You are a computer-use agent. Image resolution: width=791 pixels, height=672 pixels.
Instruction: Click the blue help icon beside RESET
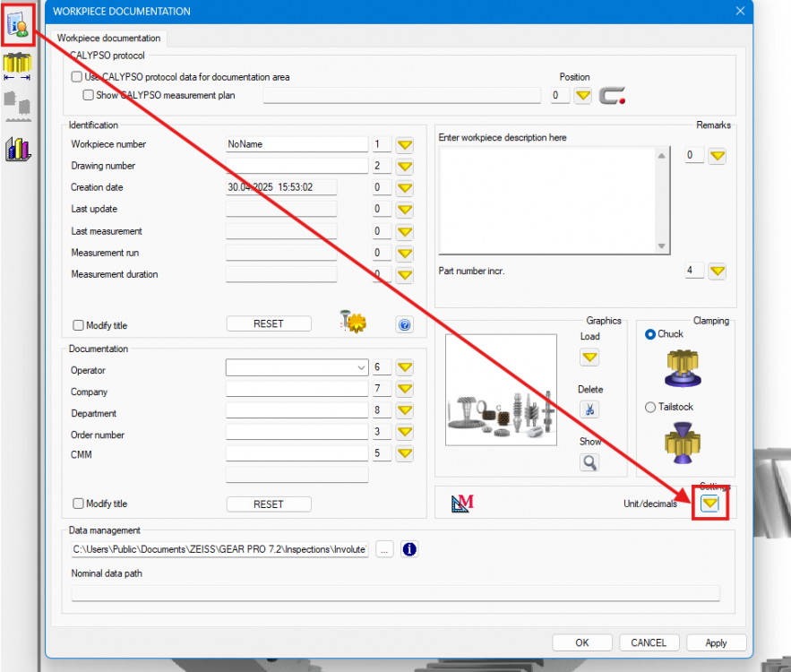404,325
